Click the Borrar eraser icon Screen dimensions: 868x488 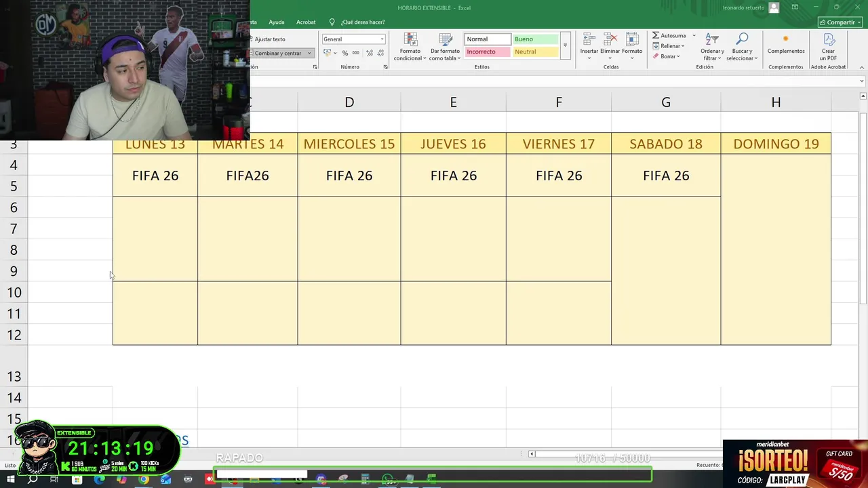pyautogui.click(x=656, y=56)
